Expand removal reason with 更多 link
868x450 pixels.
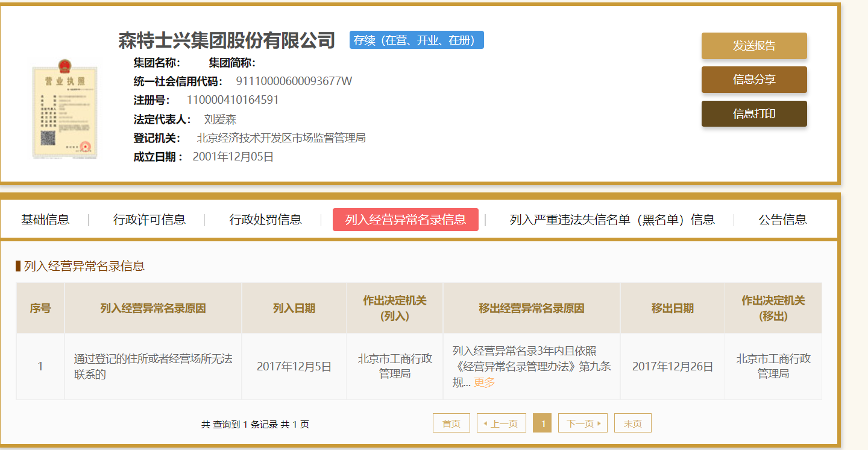pos(484,382)
